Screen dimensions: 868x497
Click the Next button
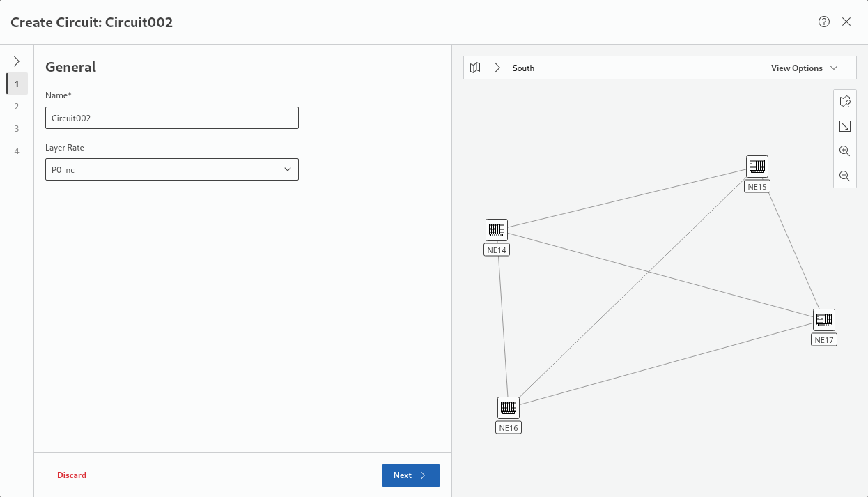[x=410, y=475]
